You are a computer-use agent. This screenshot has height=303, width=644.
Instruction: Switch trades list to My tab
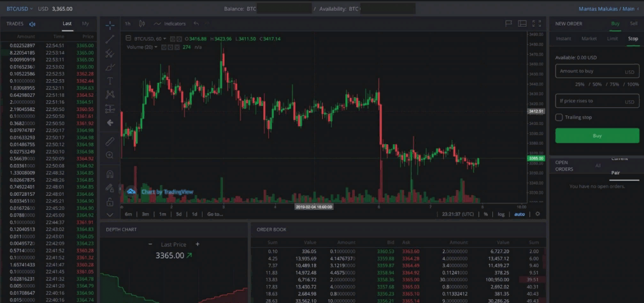click(85, 24)
